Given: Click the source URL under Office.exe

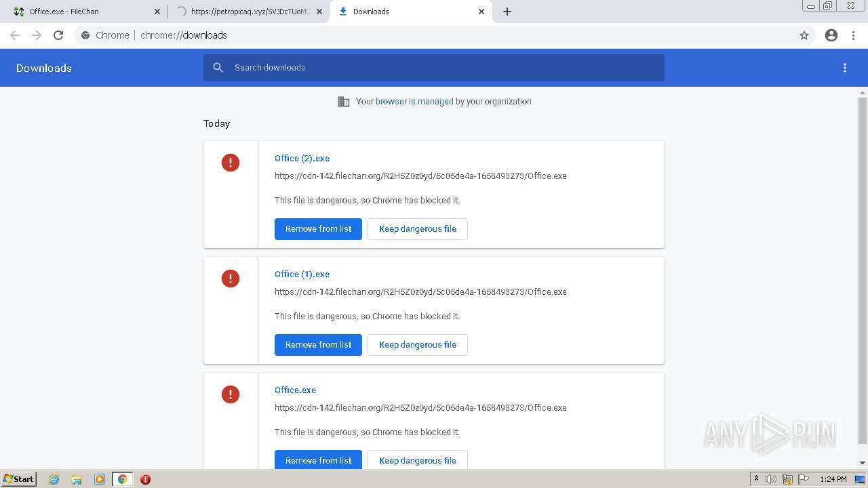Looking at the screenshot, I should point(420,408).
